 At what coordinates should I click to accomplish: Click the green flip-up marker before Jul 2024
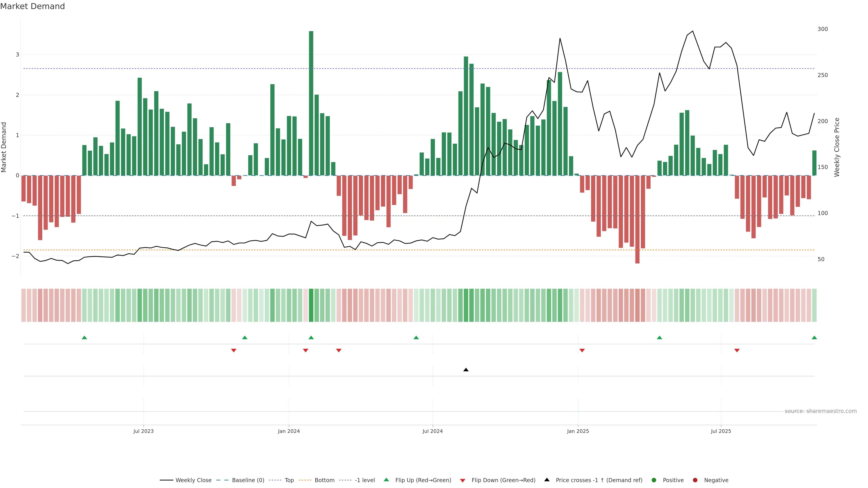pyautogui.click(x=416, y=338)
